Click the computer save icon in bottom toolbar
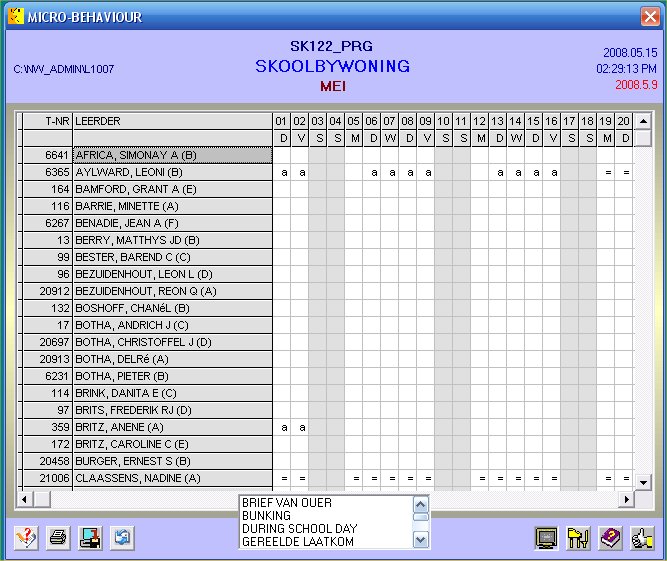The width and height of the screenshot is (667, 561). point(90,537)
